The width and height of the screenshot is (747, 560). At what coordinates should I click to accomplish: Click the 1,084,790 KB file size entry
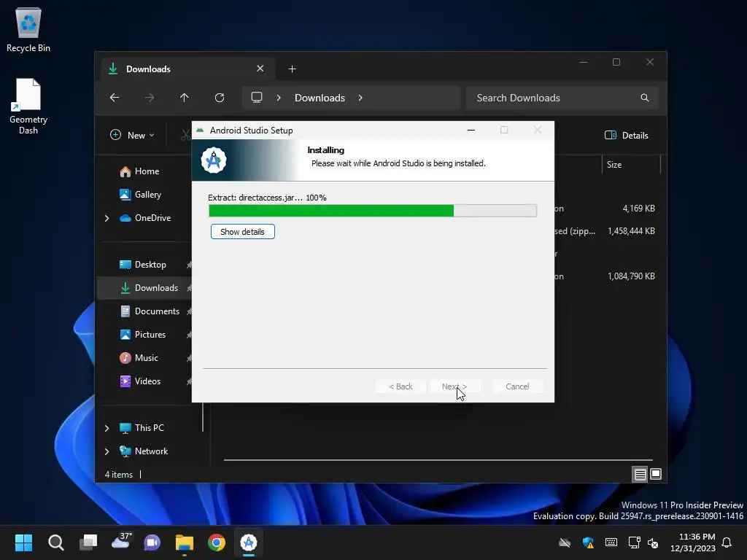click(631, 276)
